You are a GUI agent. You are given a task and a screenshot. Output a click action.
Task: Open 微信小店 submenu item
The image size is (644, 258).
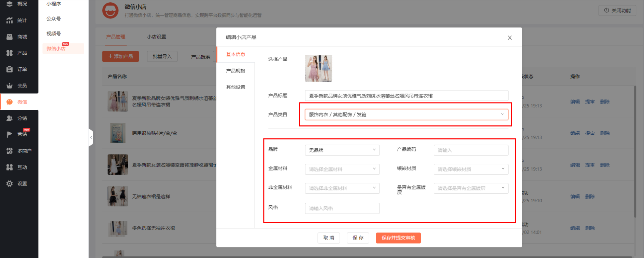(x=63, y=49)
